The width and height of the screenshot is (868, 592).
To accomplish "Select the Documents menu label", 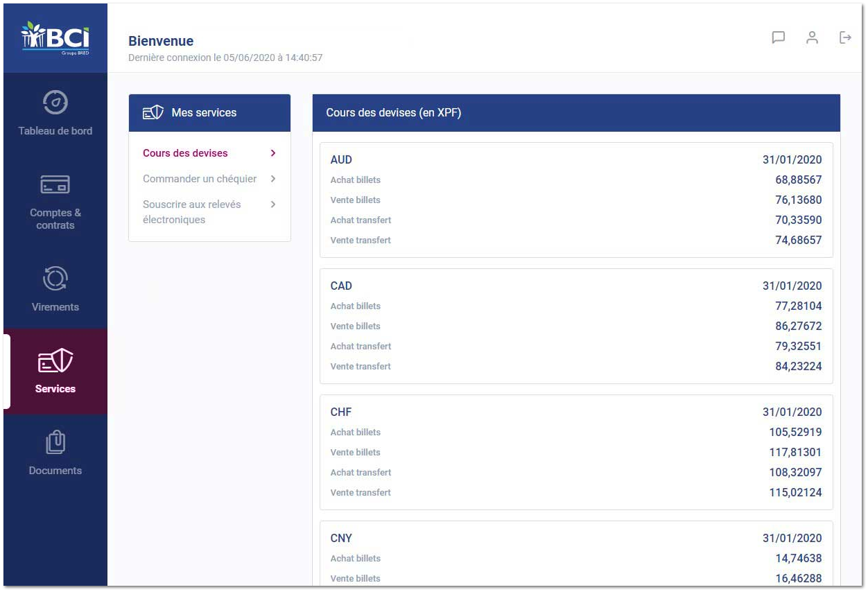I will coord(55,471).
